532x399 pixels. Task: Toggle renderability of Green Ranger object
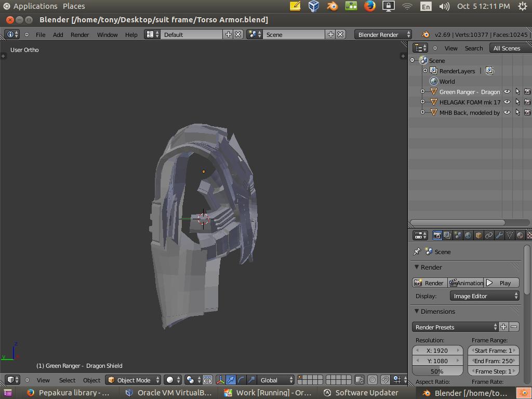(x=528, y=91)
